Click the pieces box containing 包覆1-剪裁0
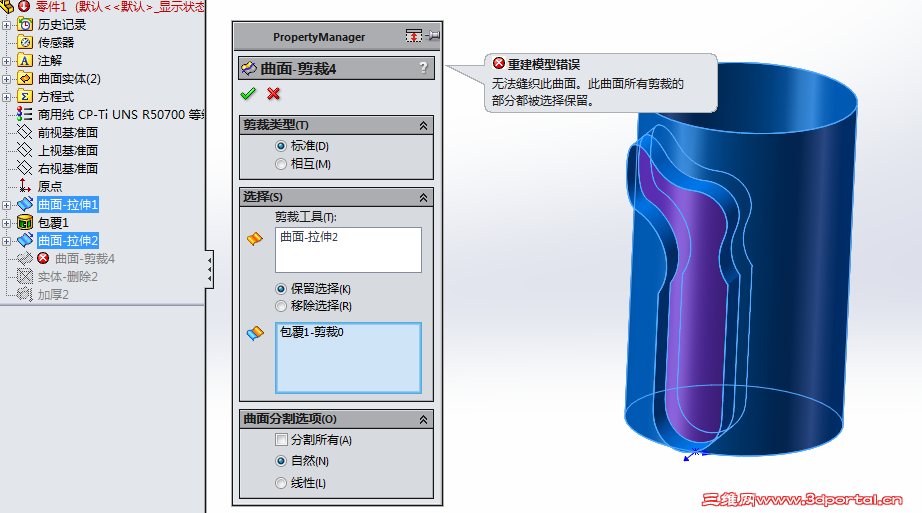Screen dimensions: 922x513 348,358
